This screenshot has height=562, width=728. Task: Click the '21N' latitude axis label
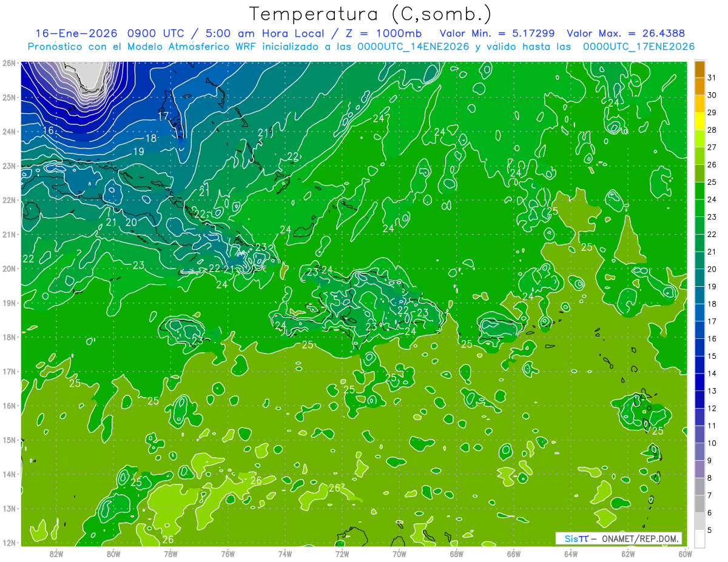click(9, 234)
